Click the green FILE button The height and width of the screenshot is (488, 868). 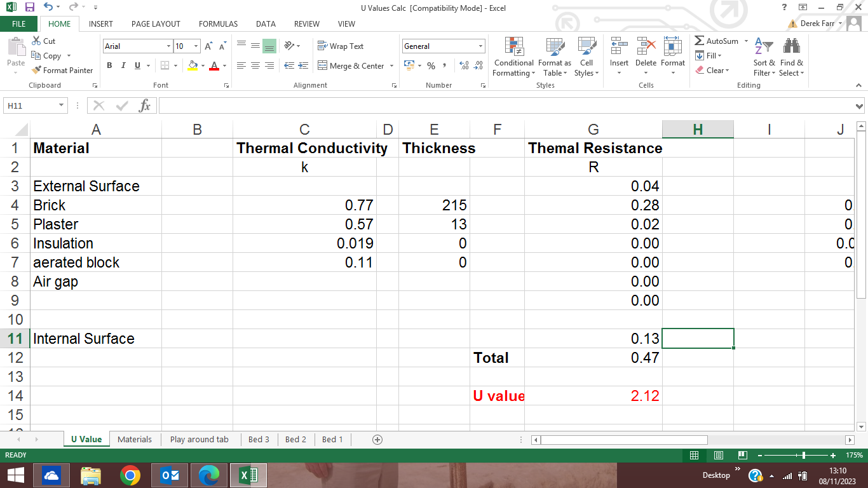tap(19, 24)
